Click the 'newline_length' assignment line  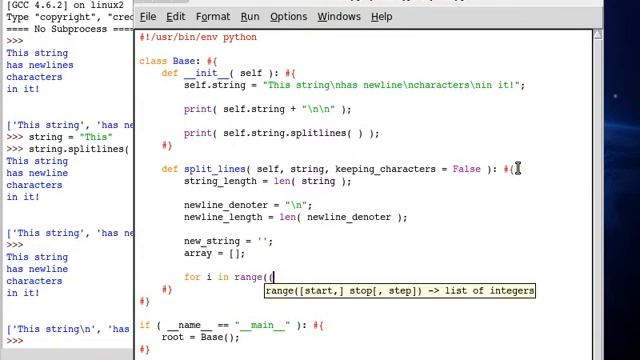coord(296,217)
